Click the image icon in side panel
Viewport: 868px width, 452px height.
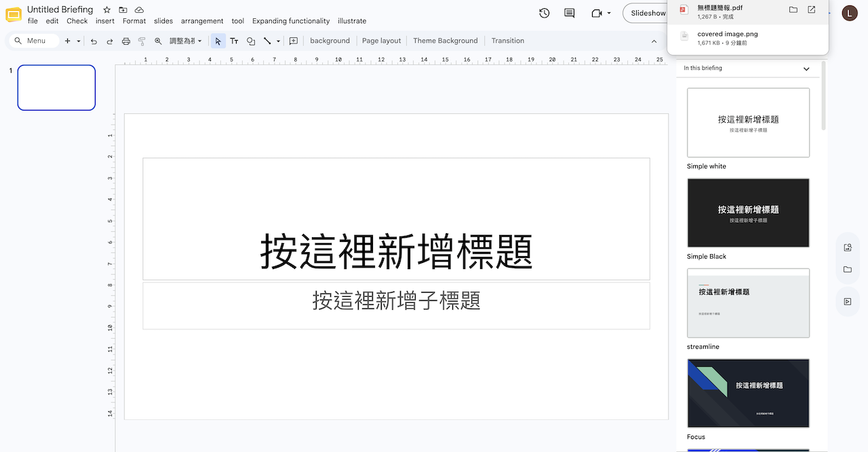click(x=848, y=247)
